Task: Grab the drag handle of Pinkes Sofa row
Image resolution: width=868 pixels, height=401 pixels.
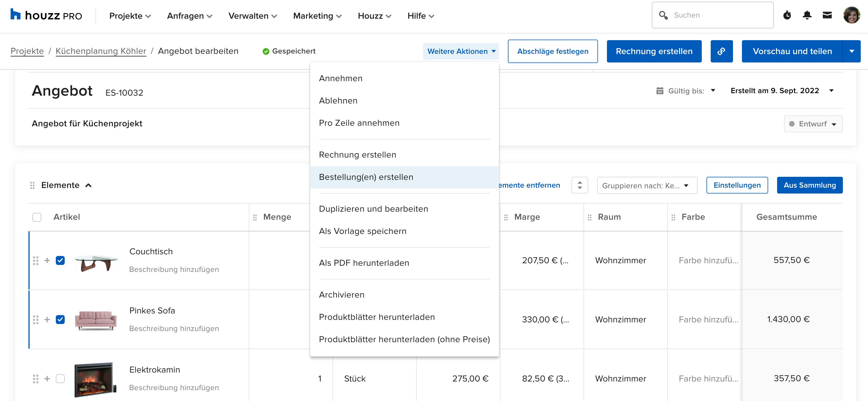Action: (36, 320)
